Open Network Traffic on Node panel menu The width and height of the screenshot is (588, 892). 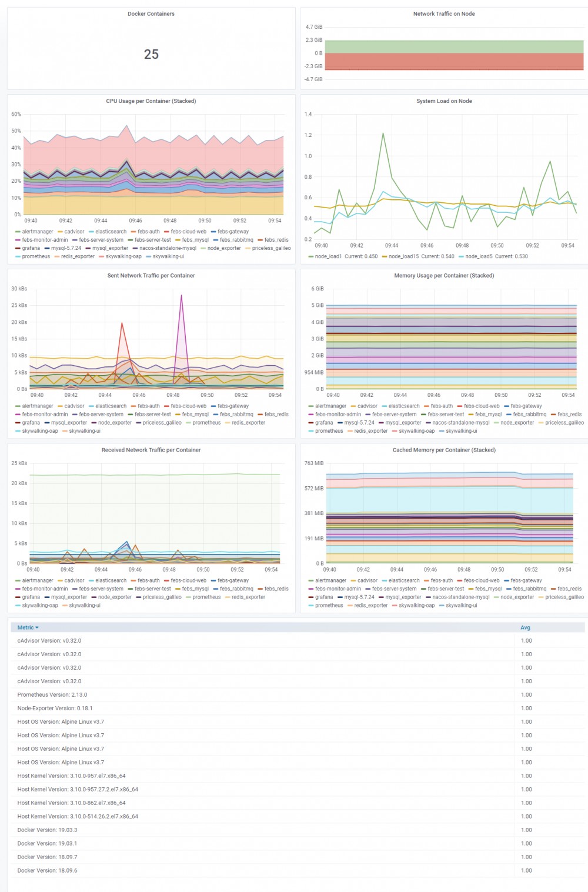click(444, 14)
